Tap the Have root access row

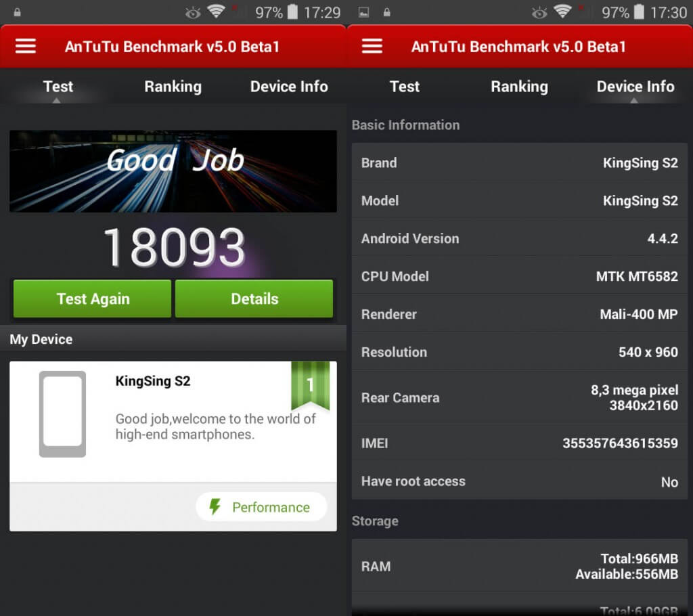[519, 481]
